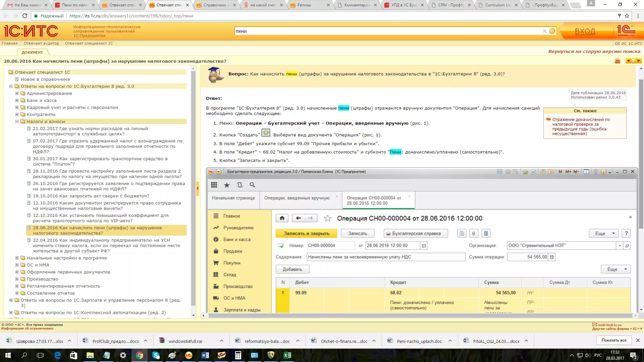Click Главная breadcrumb link
644x362 pixels.
(x=10, y=43)
